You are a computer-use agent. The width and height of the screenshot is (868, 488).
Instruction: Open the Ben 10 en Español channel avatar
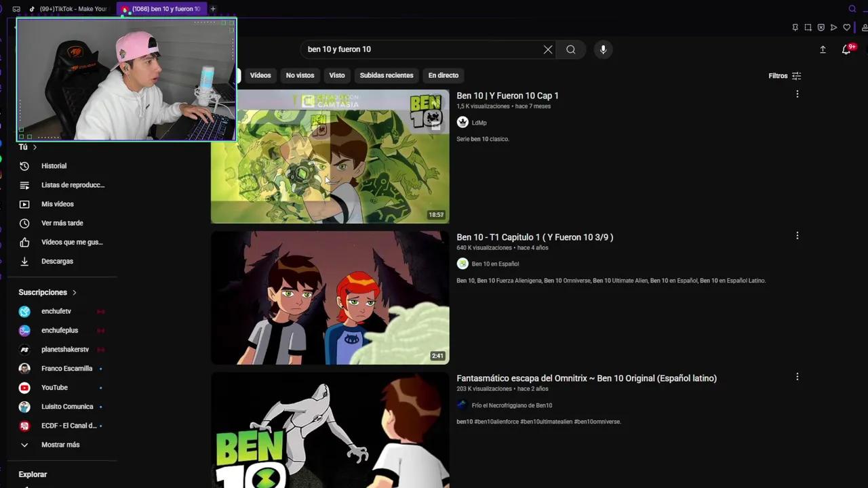pyautogui.click(x=462, y=264)
